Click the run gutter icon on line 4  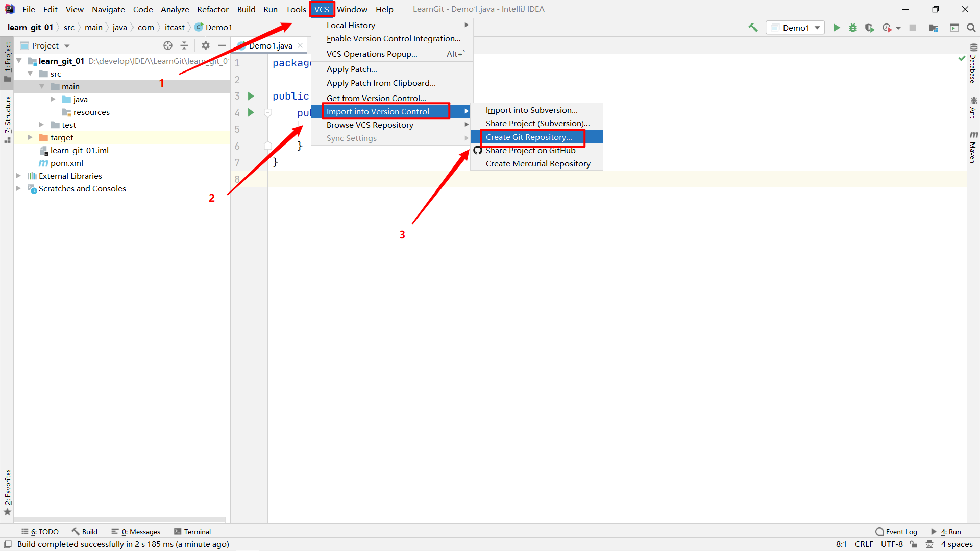pos(251,112)
